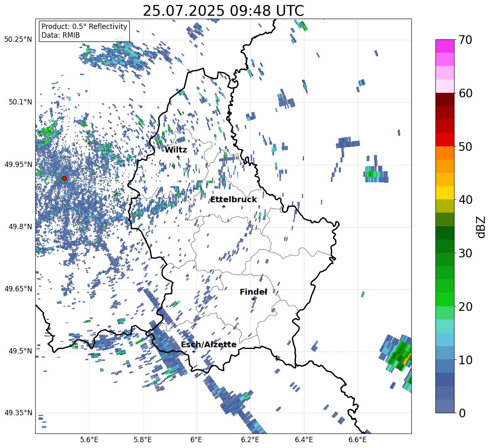Screen dimensions: 491x448
Task: Click the Findel station label
Action: [253, 292]
